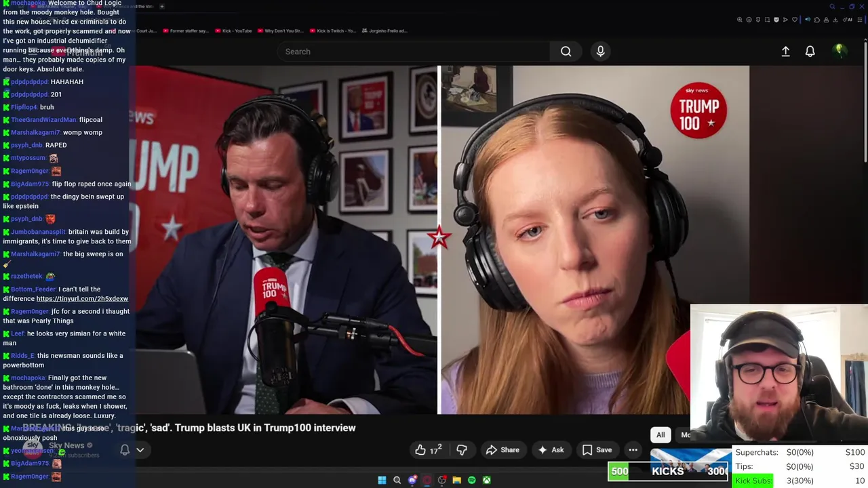Image resolution: width=868 pixels, height=488 pixels.
Task: Click username TheeGrandWizardMan in chat
Action: (x=43, y=120)
